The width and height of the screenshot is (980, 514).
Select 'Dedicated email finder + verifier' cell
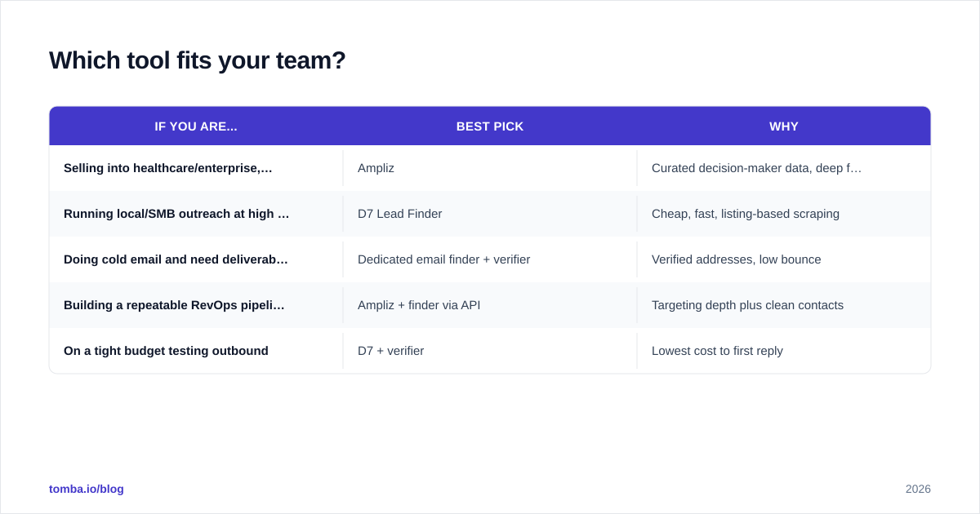click(x=490, y=259)
